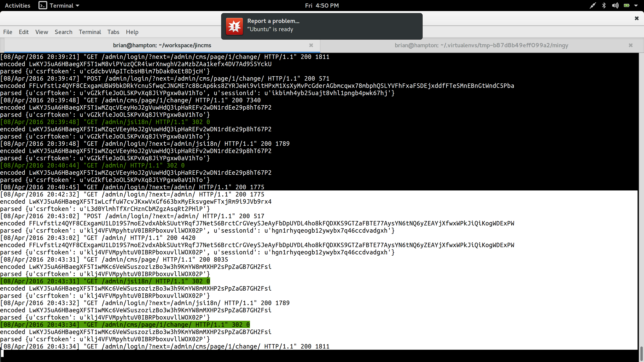Screen dimensions: 644x362
Task: Open the Search menu
Action: tap(64, 32)
